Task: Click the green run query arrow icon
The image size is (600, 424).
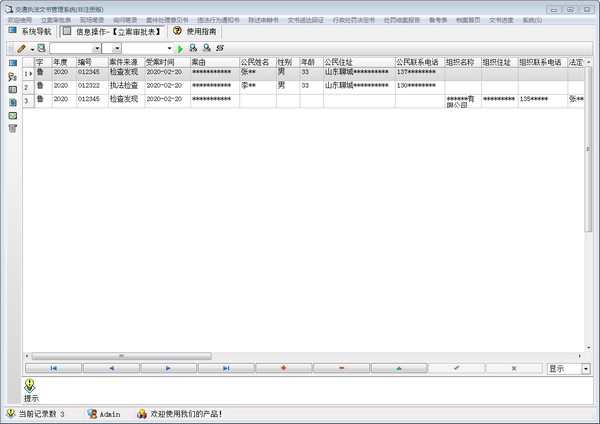Action: tap(181, 48)
